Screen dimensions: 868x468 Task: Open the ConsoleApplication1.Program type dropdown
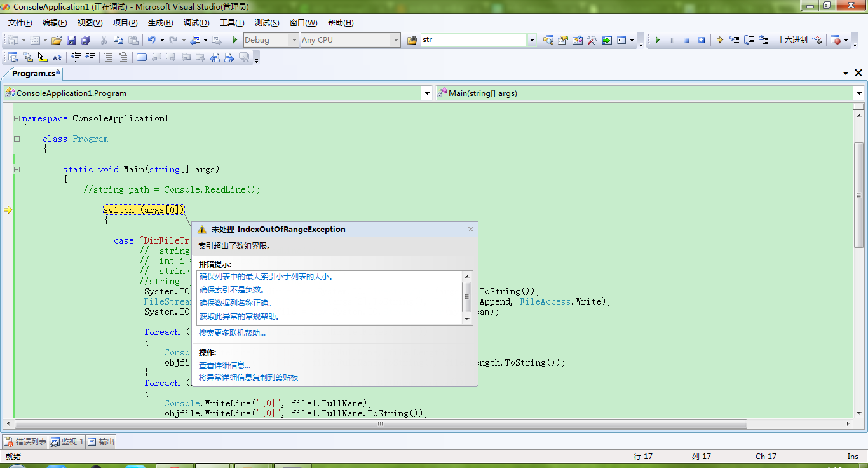(427, 93)
